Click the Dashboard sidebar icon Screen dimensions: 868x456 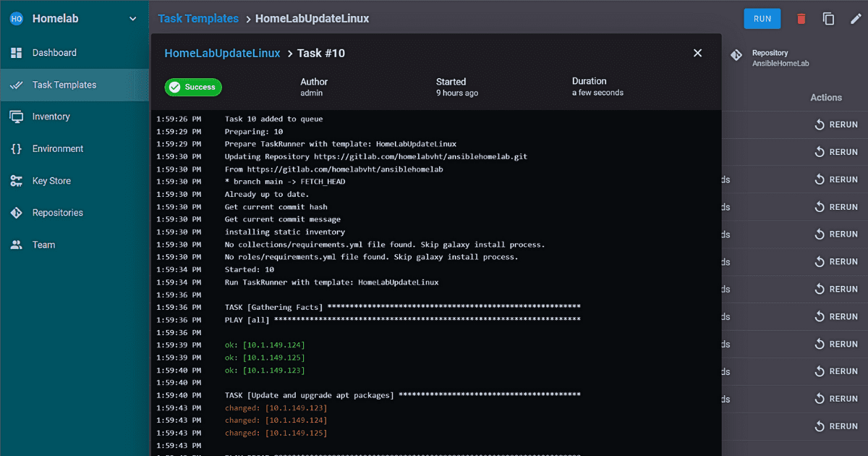click(16, 53)
